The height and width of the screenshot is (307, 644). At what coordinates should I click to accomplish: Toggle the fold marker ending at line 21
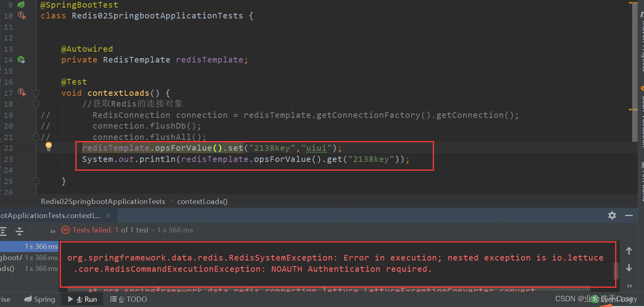pyautogui.click(x=36, y=137)
